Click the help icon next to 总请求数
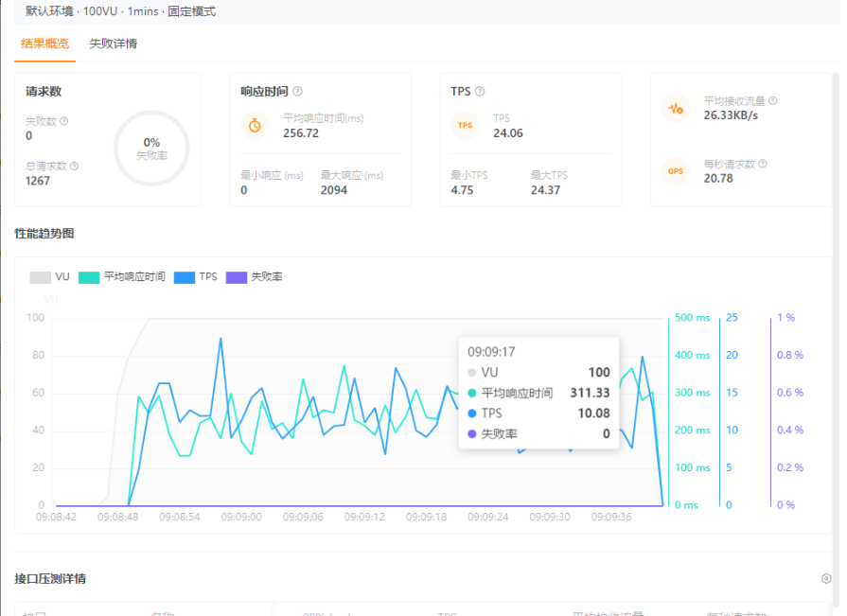Image resolution: width=847 pixels, height=616 pixels. [75, 166]
